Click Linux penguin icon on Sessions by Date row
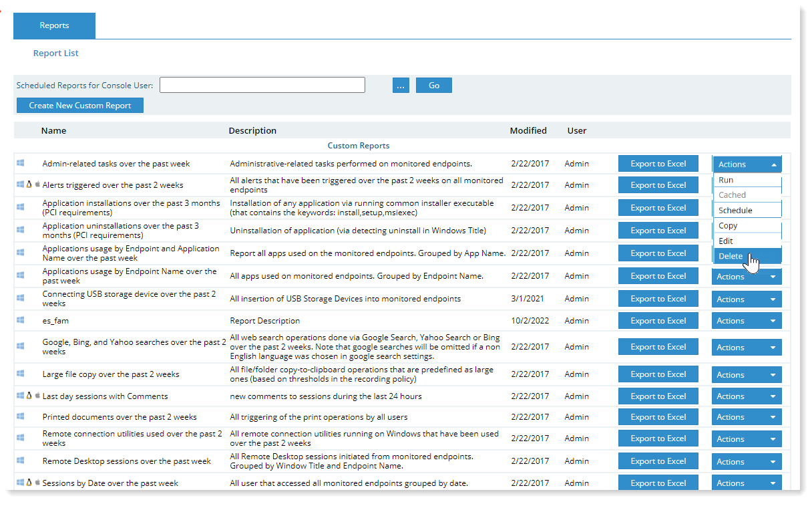Screen dimensions: 812x508 (x=29, y=483)
